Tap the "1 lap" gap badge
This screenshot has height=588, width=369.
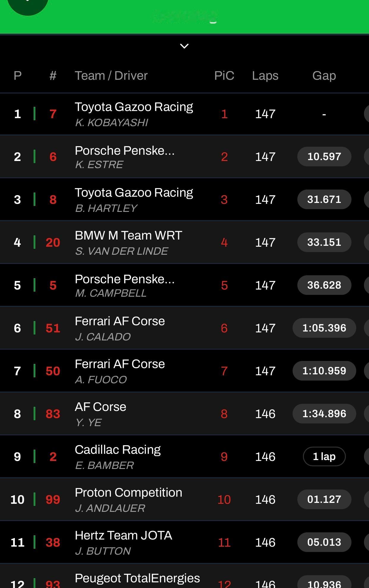tap(324, 456)
